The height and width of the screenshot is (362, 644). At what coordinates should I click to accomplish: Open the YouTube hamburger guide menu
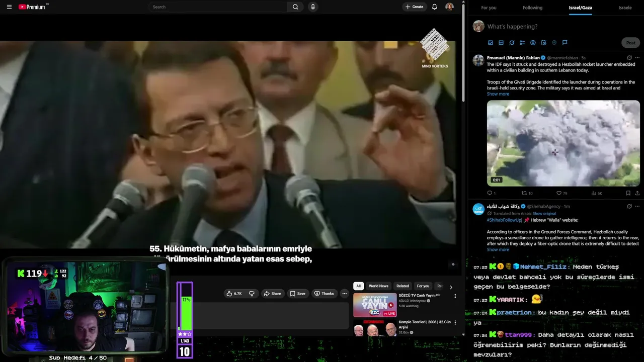click(x=9, y=7)
